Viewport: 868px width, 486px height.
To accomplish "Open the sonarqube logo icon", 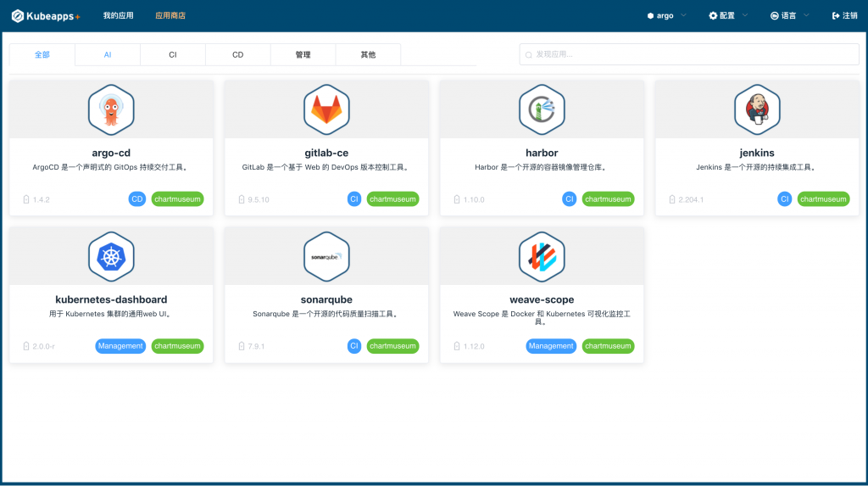I will pyautogui.click(x=326, y=257).
